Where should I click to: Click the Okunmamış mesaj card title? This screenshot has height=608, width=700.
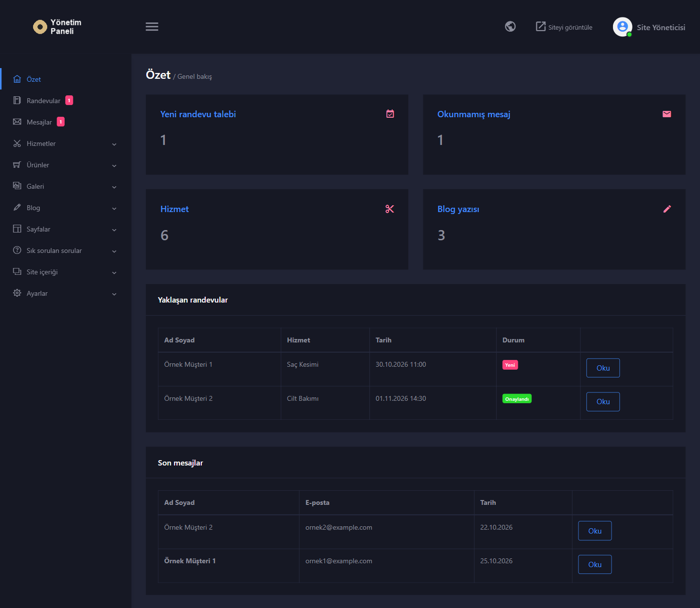coord(474,114)
